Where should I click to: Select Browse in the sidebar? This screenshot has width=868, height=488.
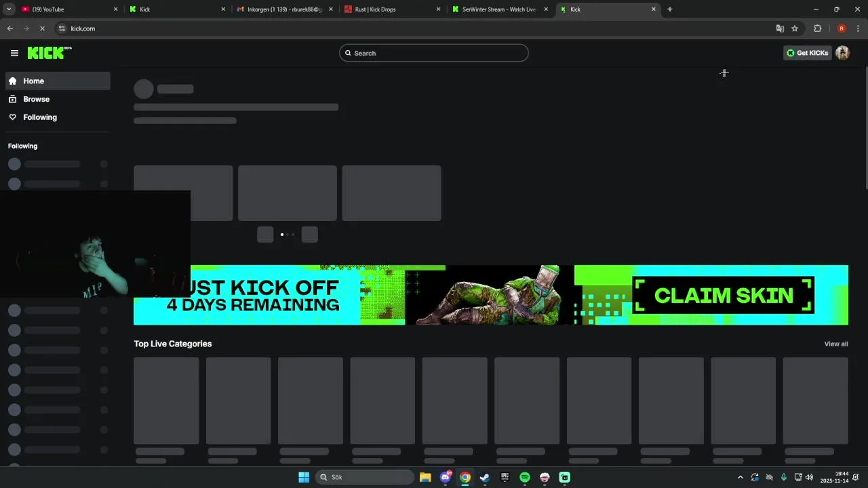pos(58,99)
